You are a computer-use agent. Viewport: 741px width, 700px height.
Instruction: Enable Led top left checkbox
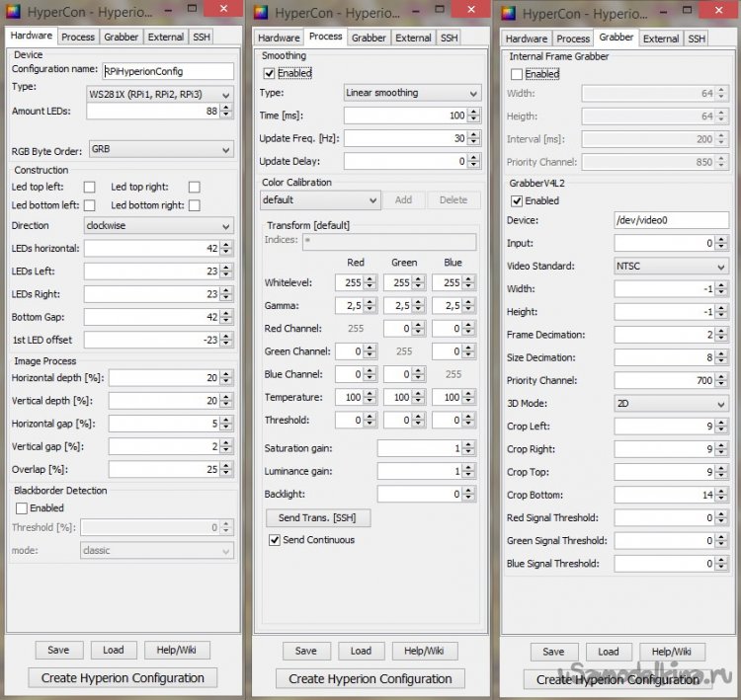(90, 187)
